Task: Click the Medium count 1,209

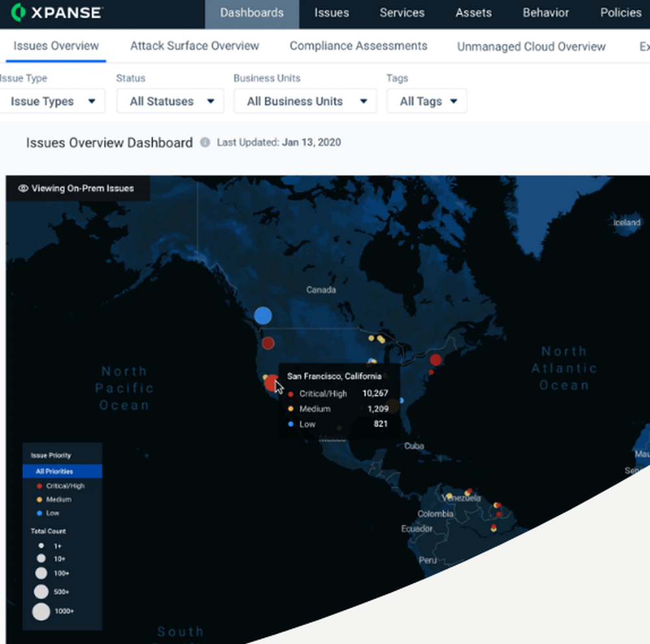Action: (x=378, y=409)
